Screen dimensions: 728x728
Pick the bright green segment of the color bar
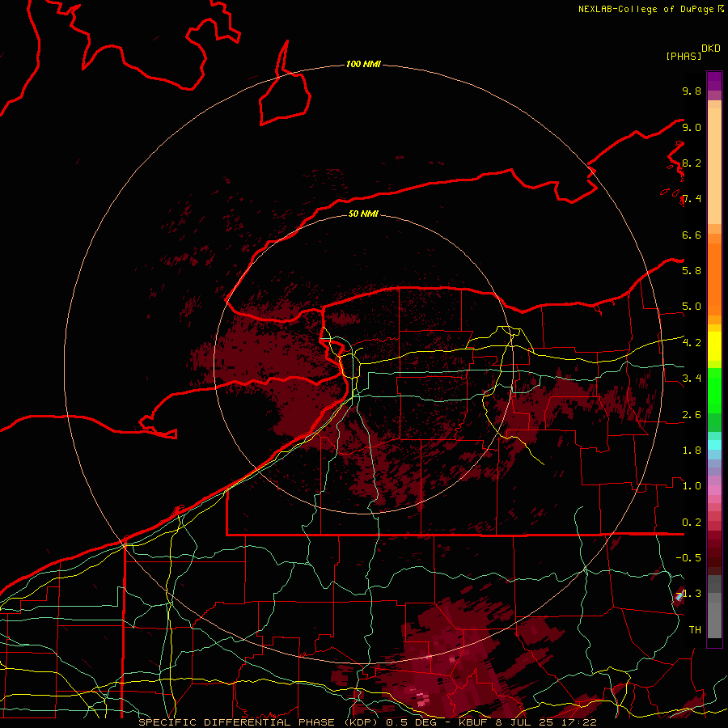[x=714, y=390]
